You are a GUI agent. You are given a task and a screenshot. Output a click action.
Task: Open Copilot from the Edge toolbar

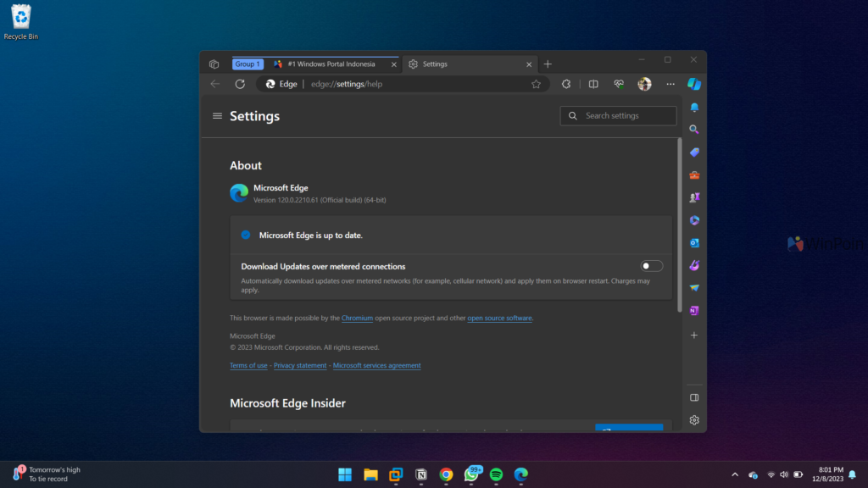click(x=694, y=84)
